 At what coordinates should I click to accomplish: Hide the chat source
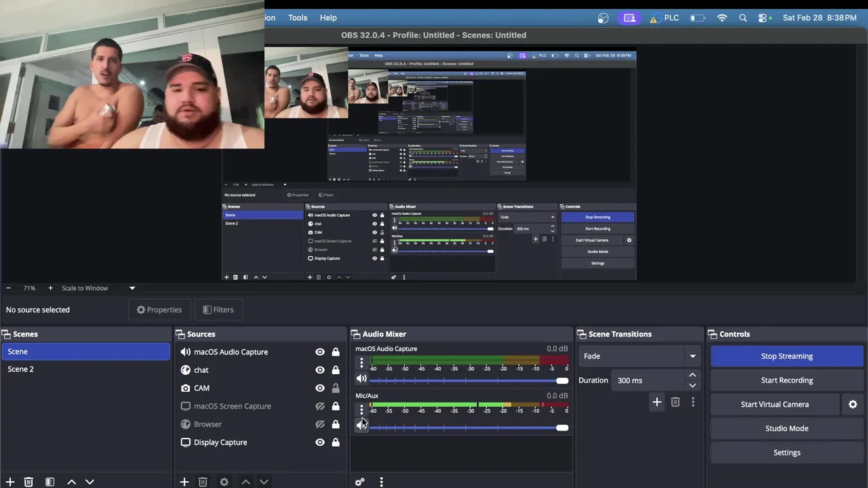[x=320, y=370]
